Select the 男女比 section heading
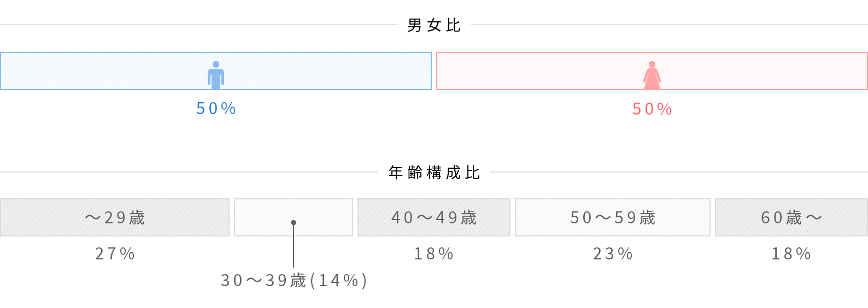868x308 pixels. coord(434,25)
